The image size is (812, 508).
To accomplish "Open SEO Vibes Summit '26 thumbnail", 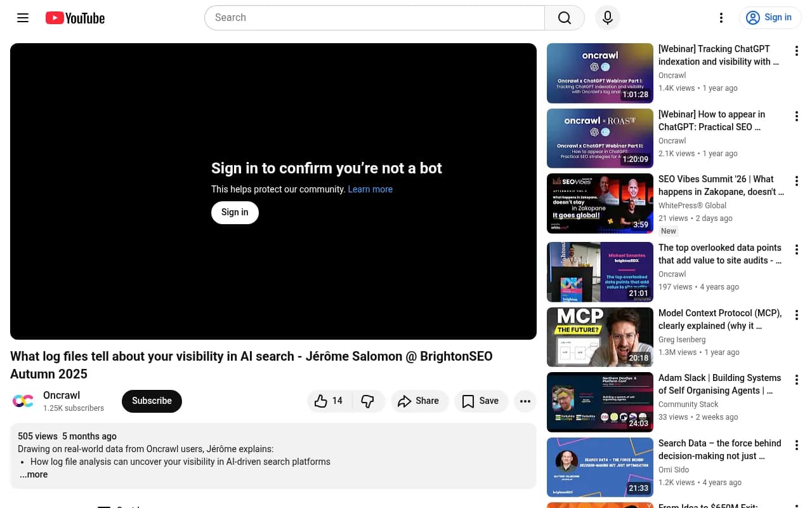I will [600, 204].
